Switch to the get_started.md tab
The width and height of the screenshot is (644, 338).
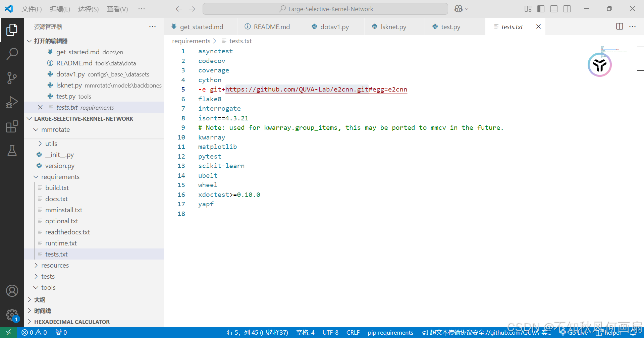point(201,26)
